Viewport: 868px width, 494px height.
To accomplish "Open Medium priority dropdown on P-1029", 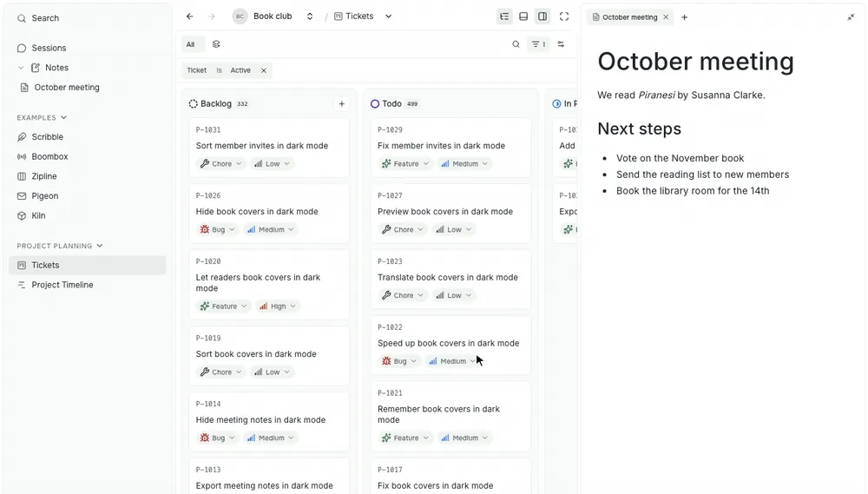I will pos(464,164).
